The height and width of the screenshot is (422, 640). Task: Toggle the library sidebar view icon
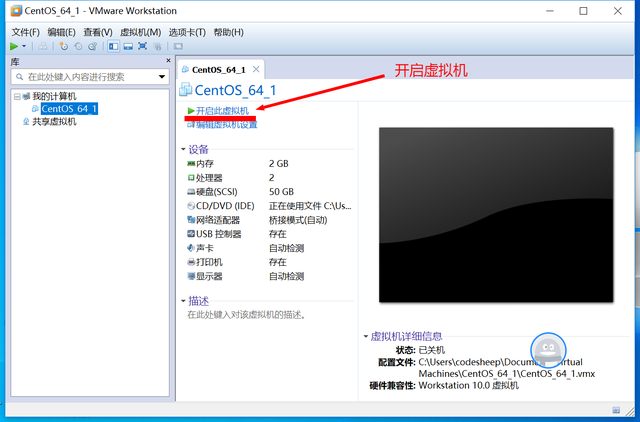[x=113, y=47]
